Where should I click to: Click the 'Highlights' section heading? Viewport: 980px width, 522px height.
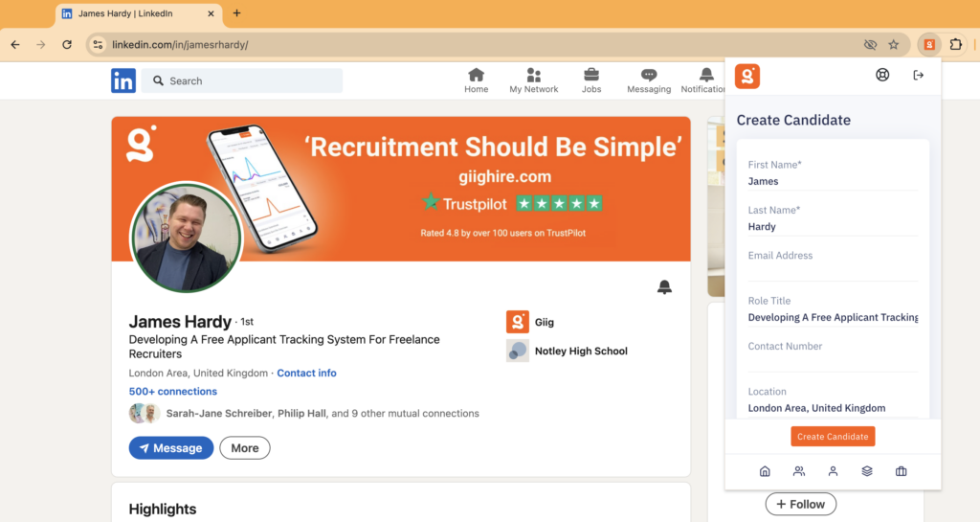[x=163, y=509]
